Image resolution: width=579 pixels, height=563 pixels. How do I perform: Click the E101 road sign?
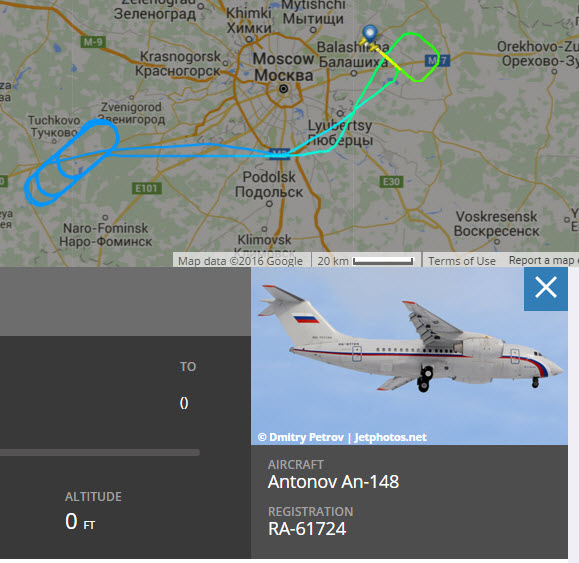coord(147,188)
